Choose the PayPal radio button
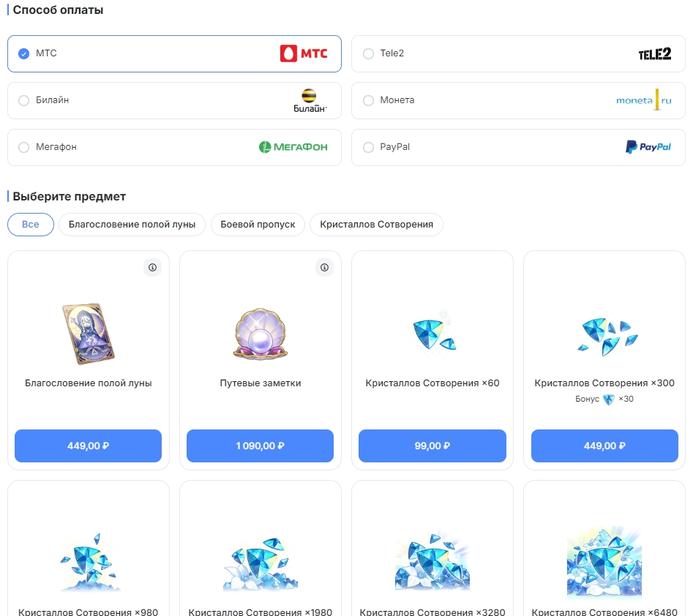The height and width of the screenshot is (616, 693). 368,147
